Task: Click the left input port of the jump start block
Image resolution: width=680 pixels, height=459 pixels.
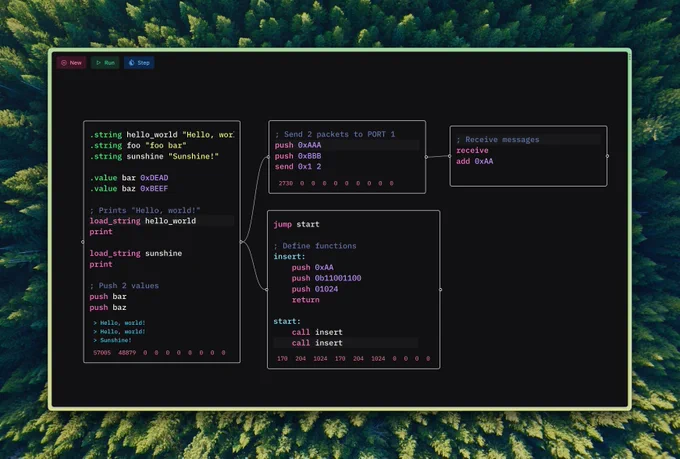Action: click(x=267, y=290)
